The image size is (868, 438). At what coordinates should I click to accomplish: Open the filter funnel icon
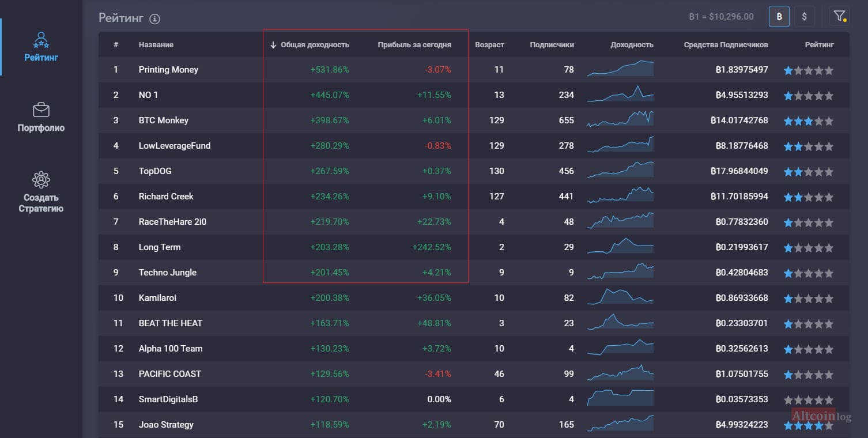point(839,16)
